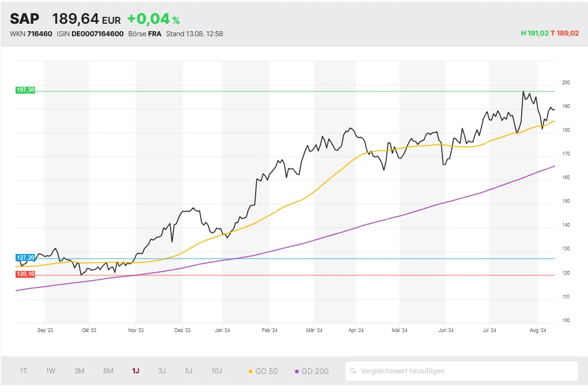Toggle the GD 50 moving average line
This screenshot has width=588, height=392.
coord(263,371)
